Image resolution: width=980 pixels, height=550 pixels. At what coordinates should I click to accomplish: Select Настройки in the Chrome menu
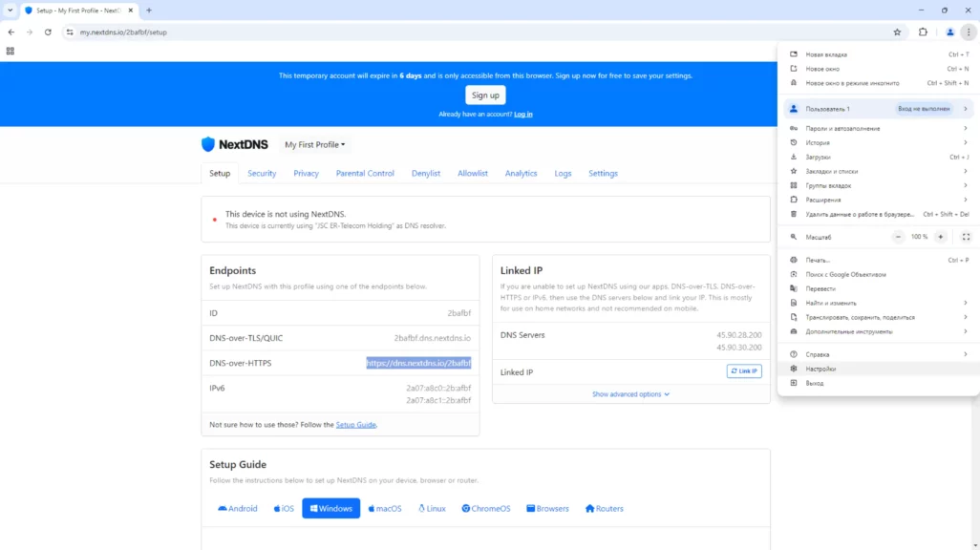pyautogui.click(x=820, y=369)
